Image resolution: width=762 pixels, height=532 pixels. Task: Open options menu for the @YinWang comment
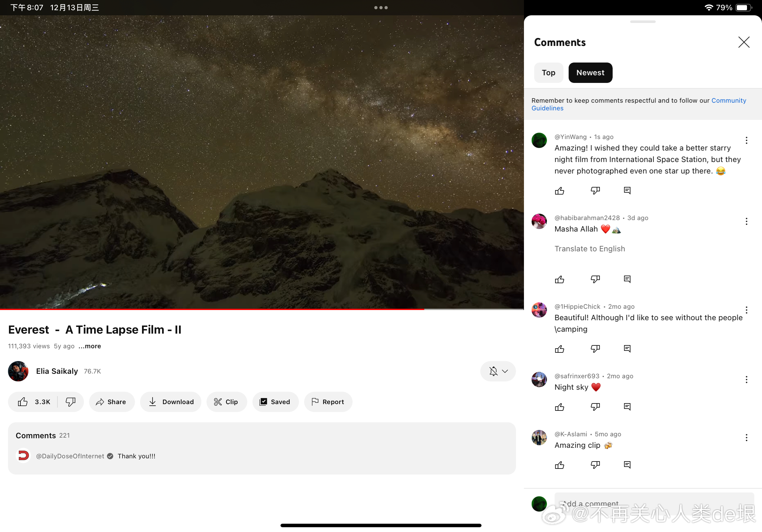click(x=746, y=140)
